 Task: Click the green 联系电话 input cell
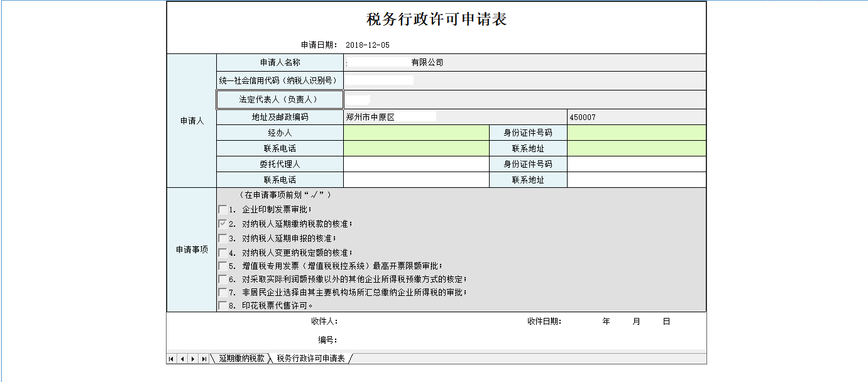pyautogui.click(x=415, y=148)
